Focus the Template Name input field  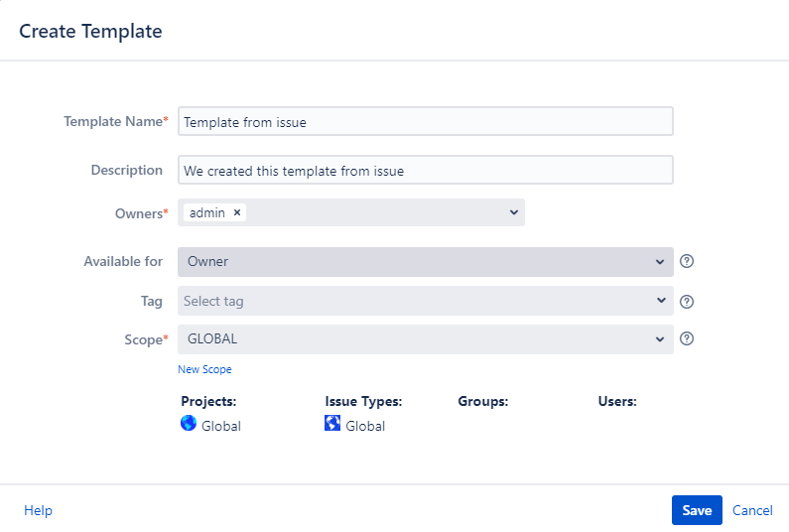425,122
